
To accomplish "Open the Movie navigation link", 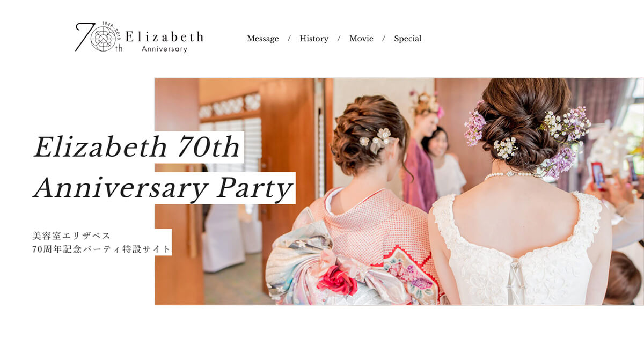I will click(361, 39).
